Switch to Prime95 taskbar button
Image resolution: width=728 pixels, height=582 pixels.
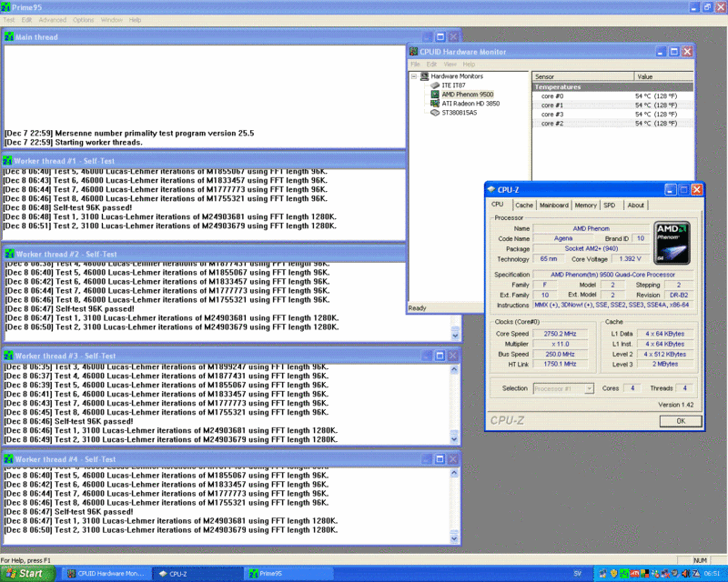(288, 574)
